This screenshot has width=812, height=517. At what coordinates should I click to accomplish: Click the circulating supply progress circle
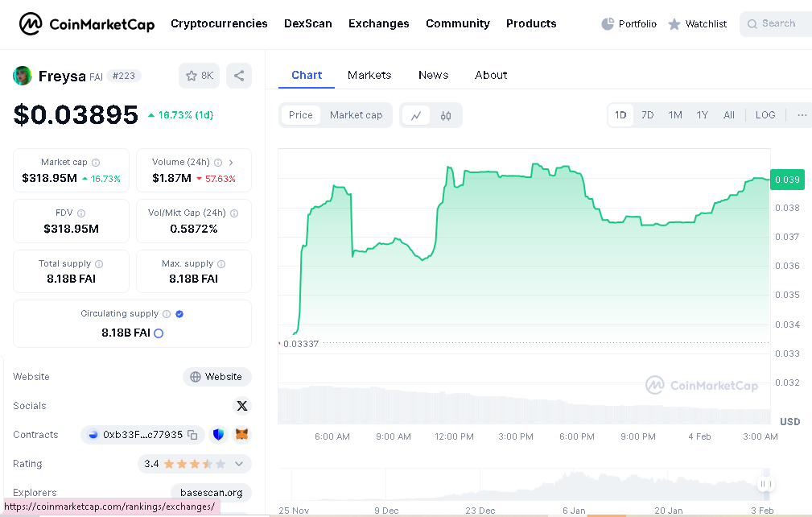tap(159, 333)
